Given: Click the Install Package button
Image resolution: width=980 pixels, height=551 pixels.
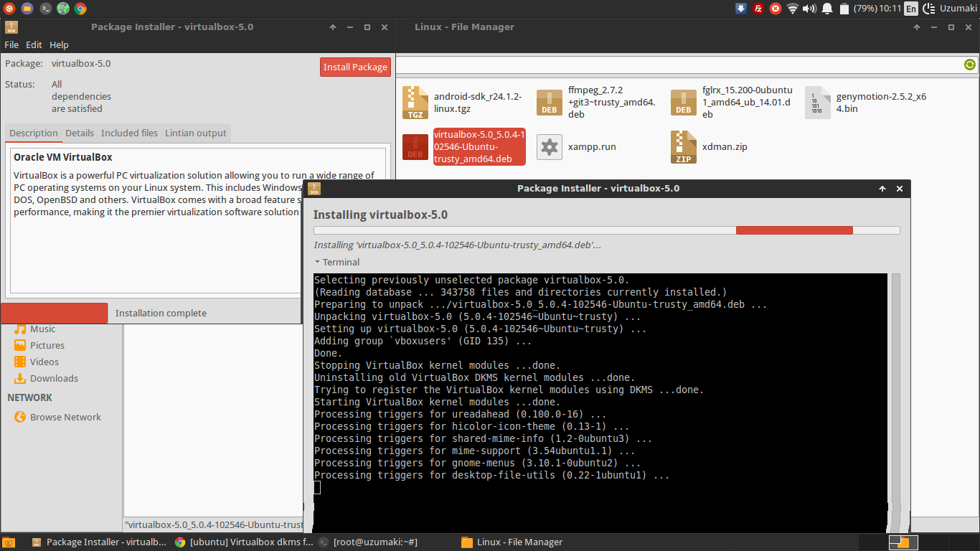Looking at the screenshot, I should [355, 67].
